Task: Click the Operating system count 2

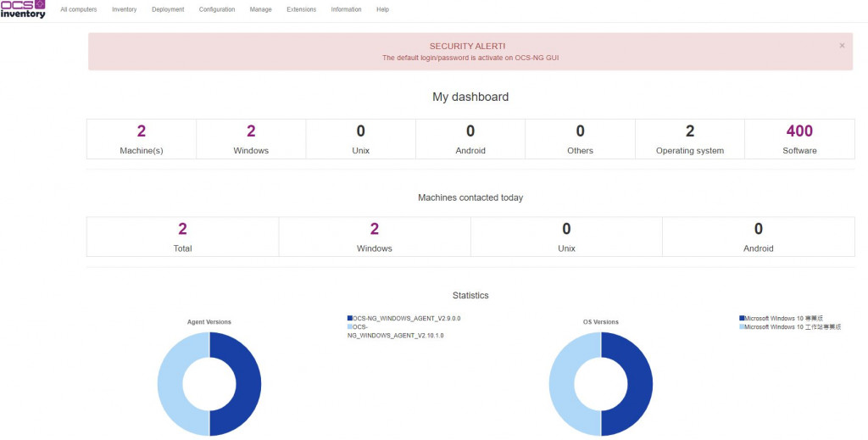Action: (690, 131)
